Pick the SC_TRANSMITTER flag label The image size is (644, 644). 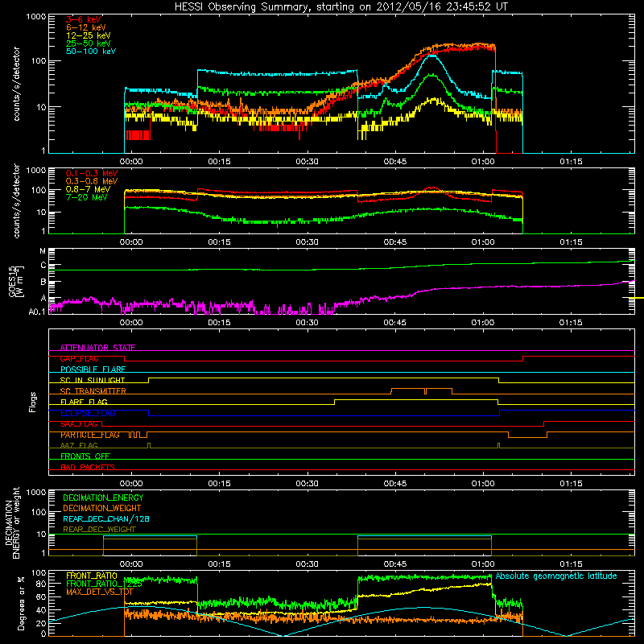pos(93,391)
